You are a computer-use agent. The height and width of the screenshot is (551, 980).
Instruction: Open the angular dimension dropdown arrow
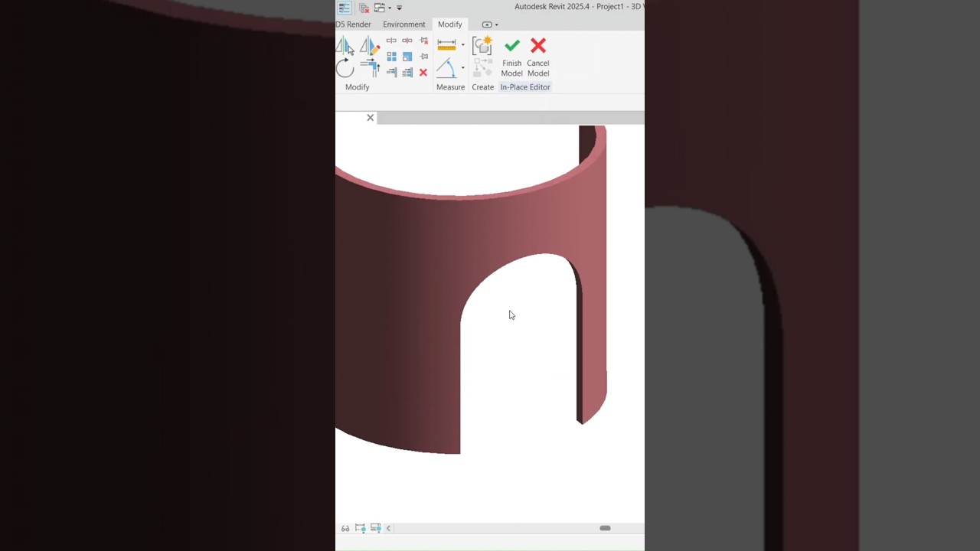coord(462,67)
